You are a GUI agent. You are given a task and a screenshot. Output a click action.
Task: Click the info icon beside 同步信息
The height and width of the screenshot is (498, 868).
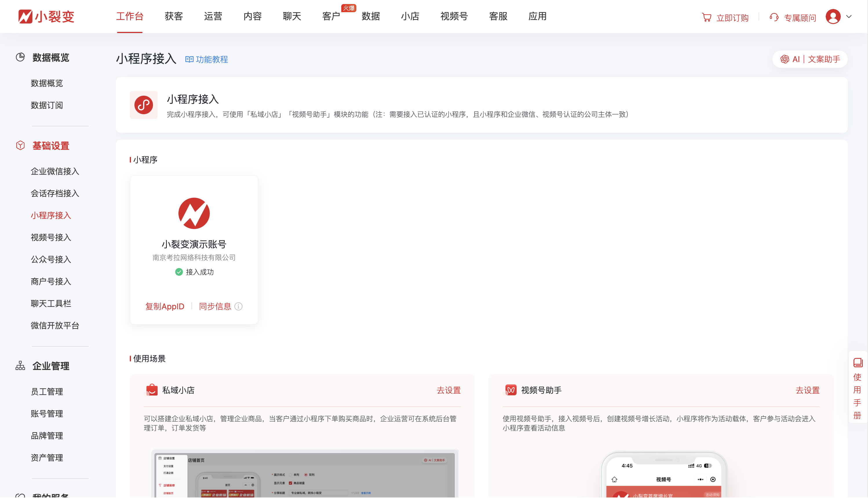point(239,306)
